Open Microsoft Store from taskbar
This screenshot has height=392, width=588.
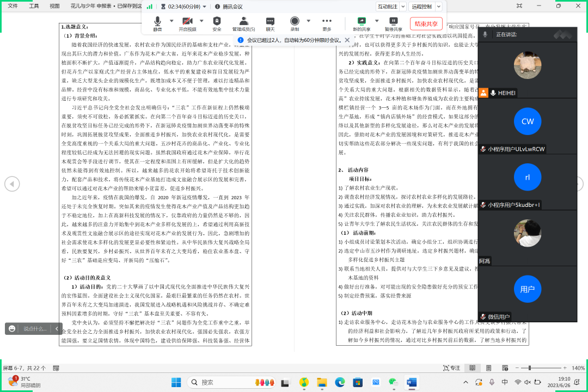[358, 382]
